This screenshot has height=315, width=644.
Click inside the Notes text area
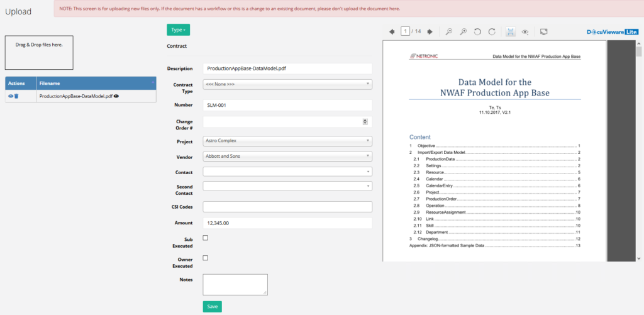235,285
